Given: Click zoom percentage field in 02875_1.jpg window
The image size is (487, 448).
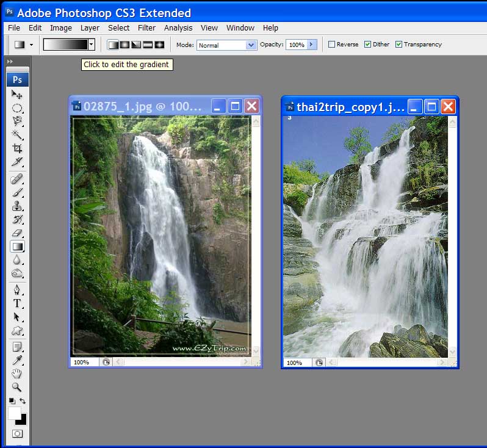Looking at the screenshot, I should [x=85, y=363].
